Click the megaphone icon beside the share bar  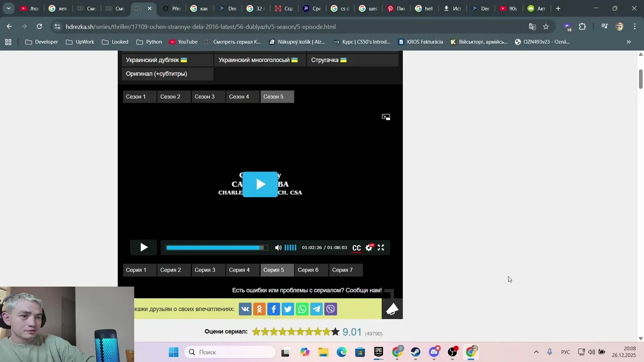392,309
